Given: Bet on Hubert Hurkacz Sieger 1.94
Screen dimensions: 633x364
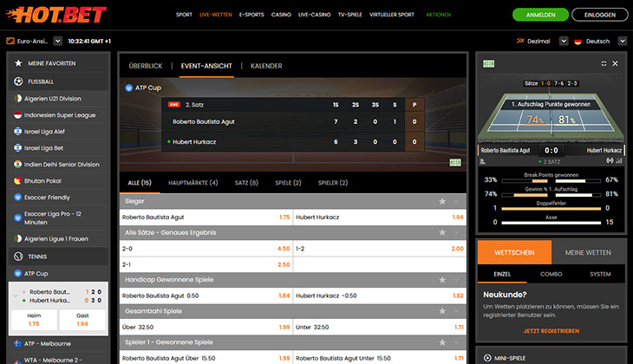Looking at the screenshot, I should [x=380, y=218].
